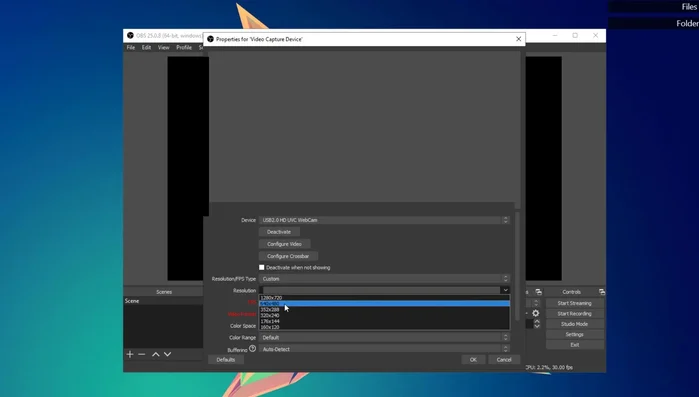Open the File menu in OBS
Image resolution: width=699 pixels, height=397 pixels.
(131, 47)
